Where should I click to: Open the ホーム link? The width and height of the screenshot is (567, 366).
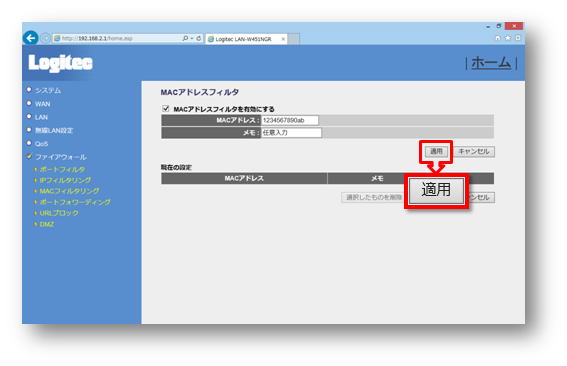click(491, 63)
